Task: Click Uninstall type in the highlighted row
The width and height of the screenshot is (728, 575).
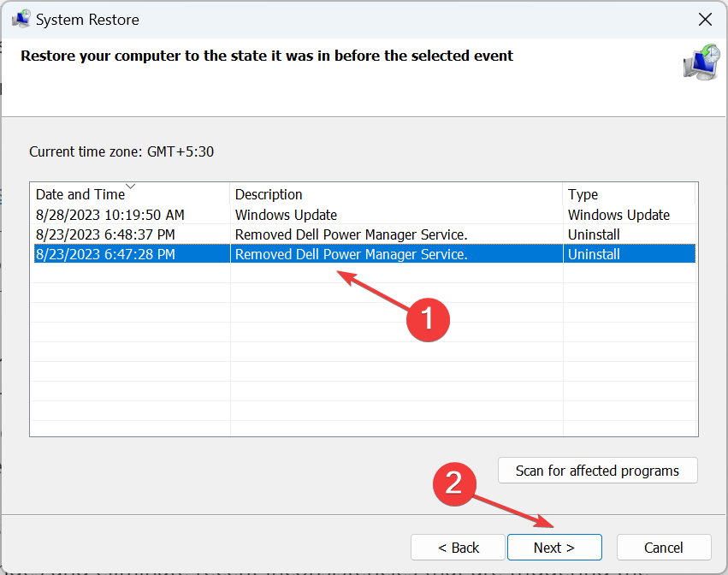Action: click(594, 254)
